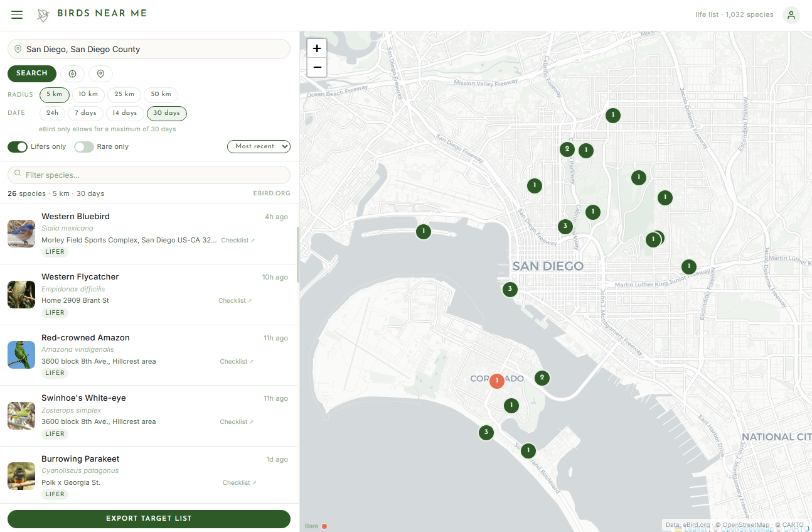Use the geolocation crosshair icon to detect location

72,73
